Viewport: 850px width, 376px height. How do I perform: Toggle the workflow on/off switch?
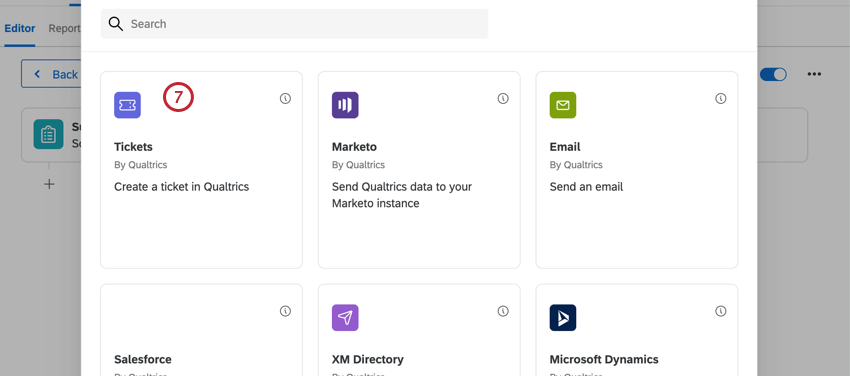pyautogui.click(x=773, y=74)
